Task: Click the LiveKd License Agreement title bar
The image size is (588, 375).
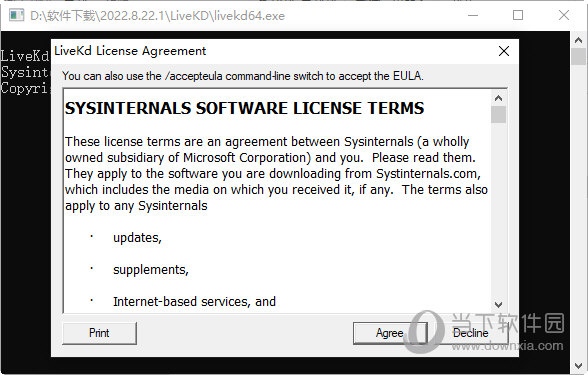Action: 262,51
